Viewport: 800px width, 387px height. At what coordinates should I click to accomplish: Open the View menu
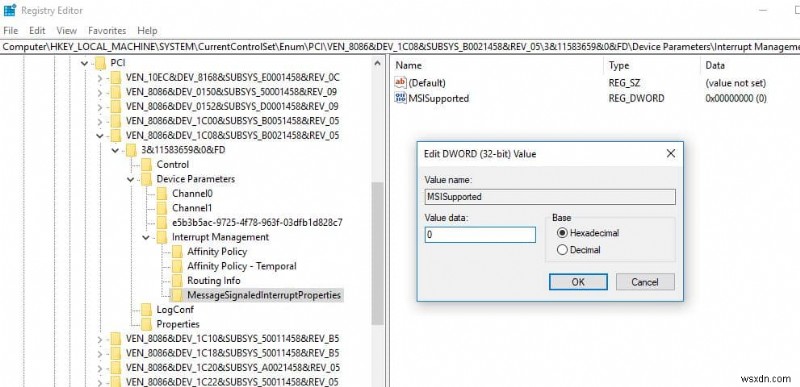point(66,31)
